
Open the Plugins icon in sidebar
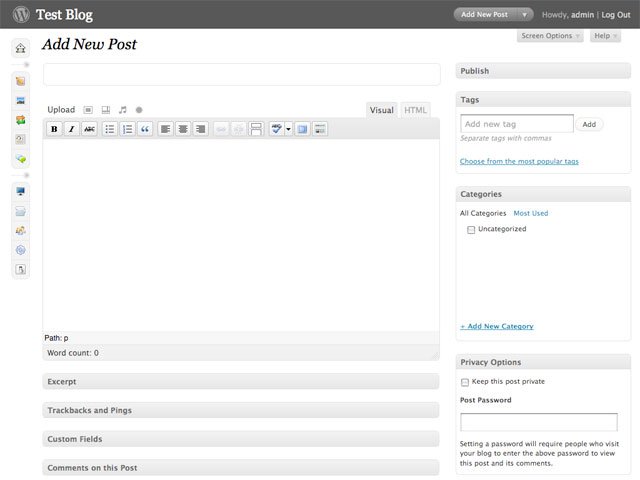(x=20, y=211)
